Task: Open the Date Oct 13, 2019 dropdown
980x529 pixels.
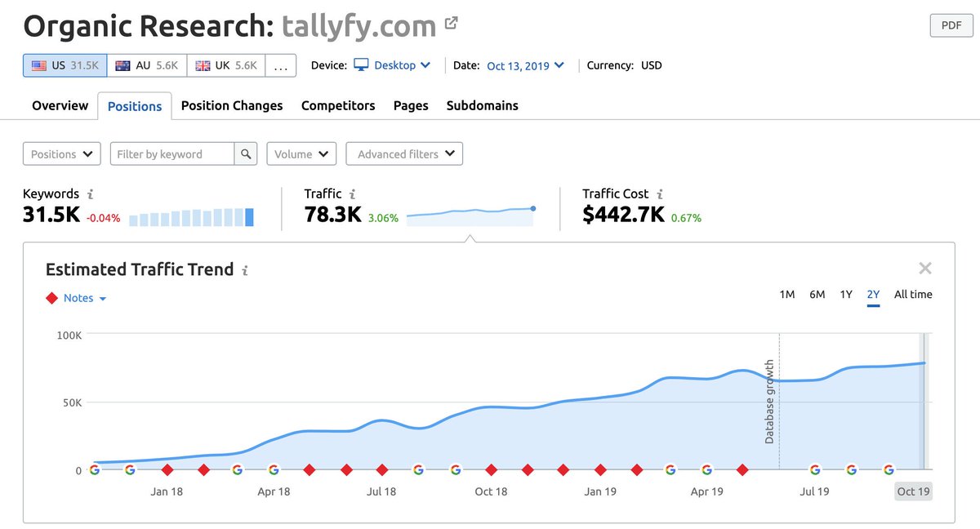Action: click(525, 65)
